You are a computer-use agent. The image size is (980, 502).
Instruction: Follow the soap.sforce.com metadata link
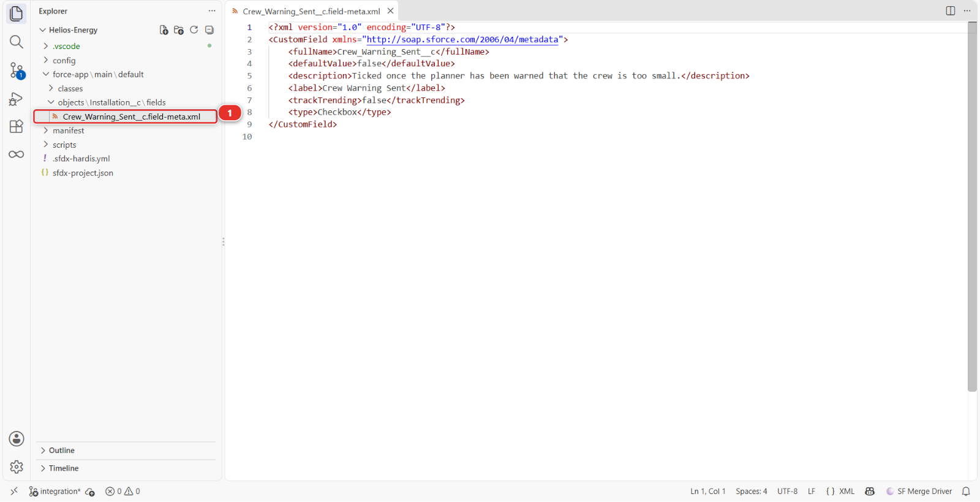click(x=462, y=40)
